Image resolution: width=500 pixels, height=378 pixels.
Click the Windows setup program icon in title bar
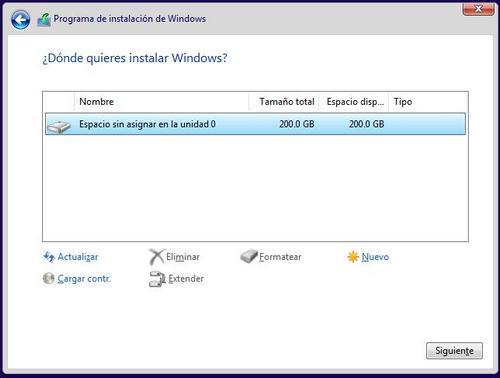point(44,20)
